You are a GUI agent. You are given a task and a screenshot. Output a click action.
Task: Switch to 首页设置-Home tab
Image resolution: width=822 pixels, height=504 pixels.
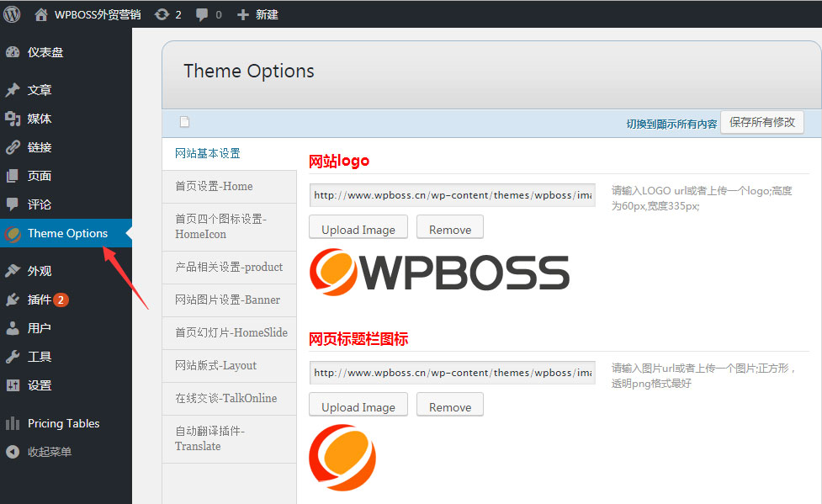[x=230, y=187]
